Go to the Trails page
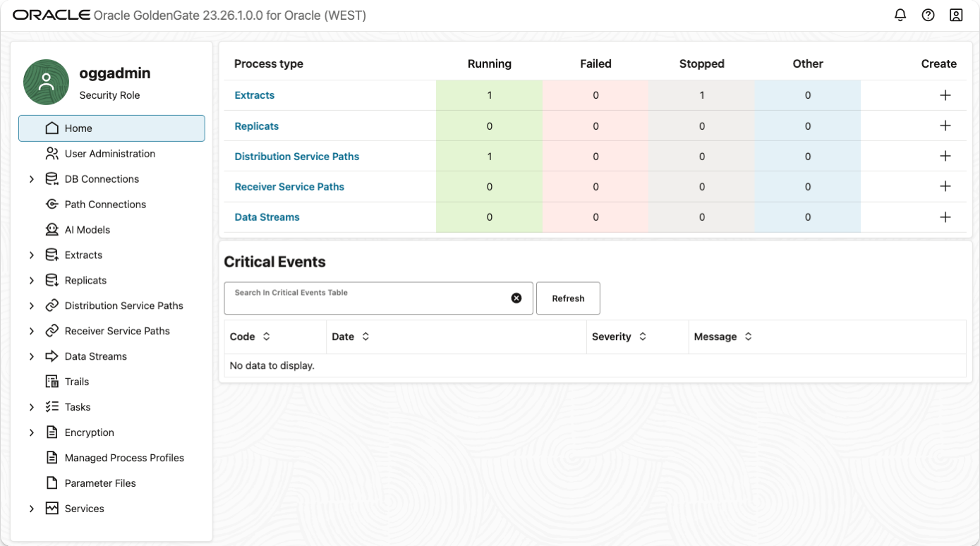The width and height of the screenshot is (980, 546). [76, 382]
